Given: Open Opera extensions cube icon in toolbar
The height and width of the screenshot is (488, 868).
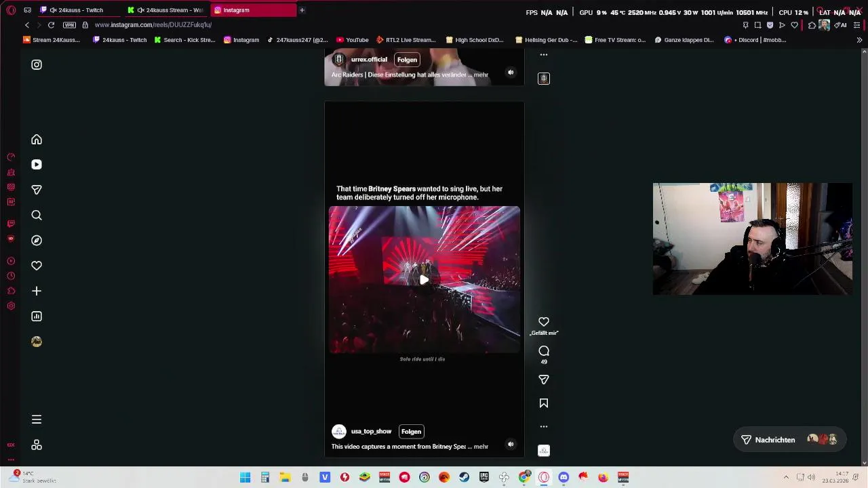Looking at the screenshot, I should coord(812,25).
